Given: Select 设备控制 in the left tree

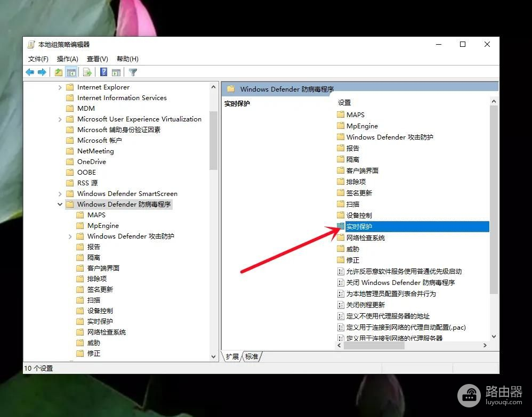Looking at the screenshot, I should (100, 311).
